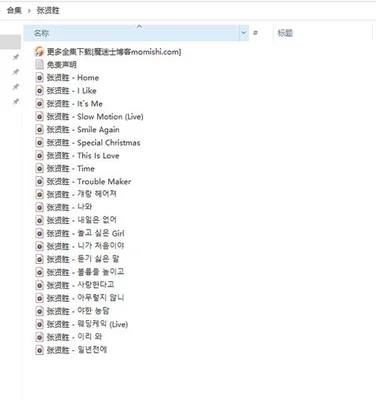376x400 pixels.
Task: Navigate to 合集 in the address breadcrumb
Action: pyautogui.click(x=14, y=10)
